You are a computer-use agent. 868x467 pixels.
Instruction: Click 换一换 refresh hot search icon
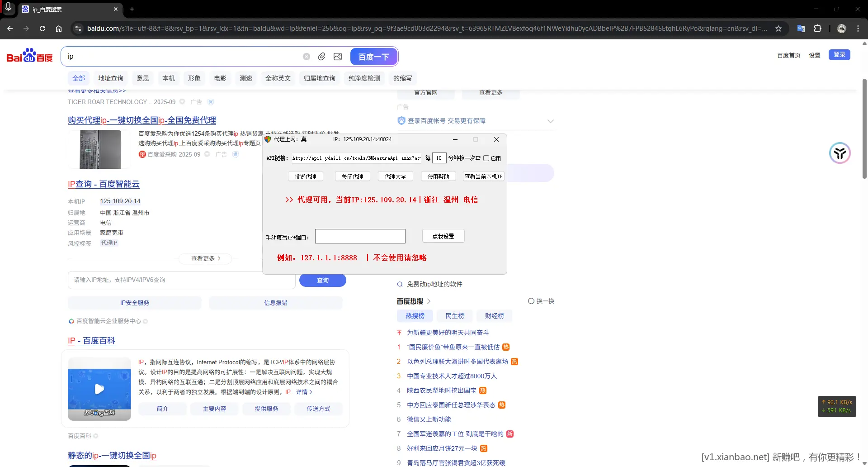(531, 301)
